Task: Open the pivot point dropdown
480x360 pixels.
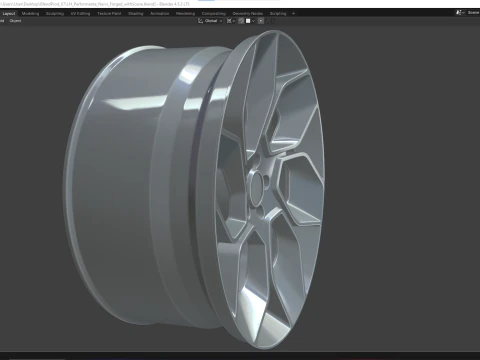Action: coord(231,21)
